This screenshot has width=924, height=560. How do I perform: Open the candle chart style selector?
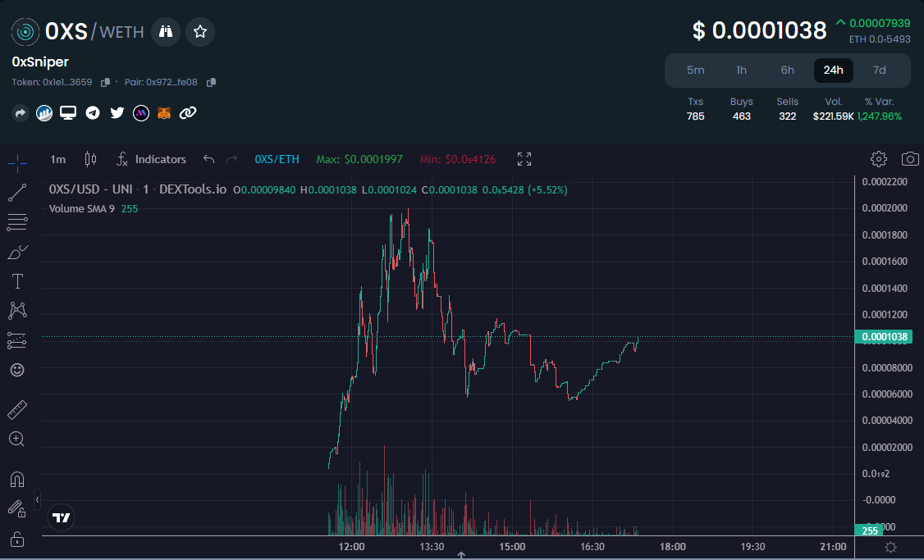[90, 158]
